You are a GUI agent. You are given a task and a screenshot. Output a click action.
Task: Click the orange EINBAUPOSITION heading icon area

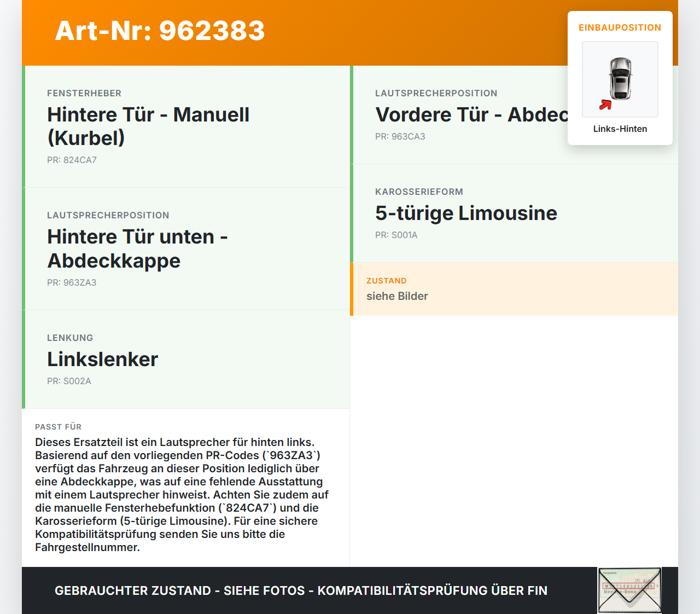(620, 27)
